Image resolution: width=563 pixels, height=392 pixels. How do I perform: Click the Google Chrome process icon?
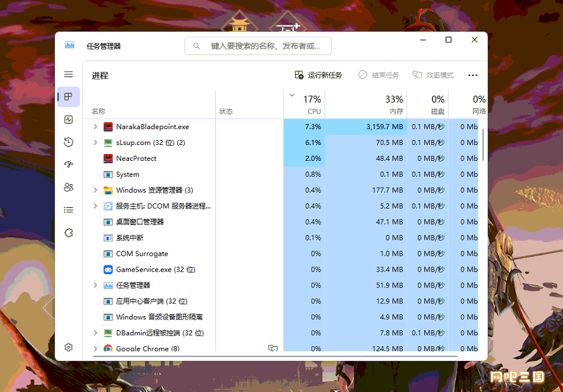tap(108, 348)
